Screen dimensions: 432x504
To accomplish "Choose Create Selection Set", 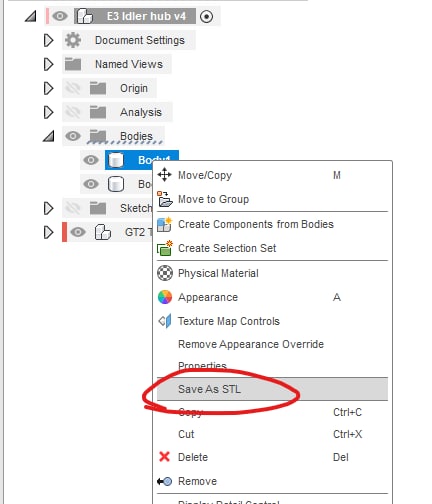I will pos(272,248).
